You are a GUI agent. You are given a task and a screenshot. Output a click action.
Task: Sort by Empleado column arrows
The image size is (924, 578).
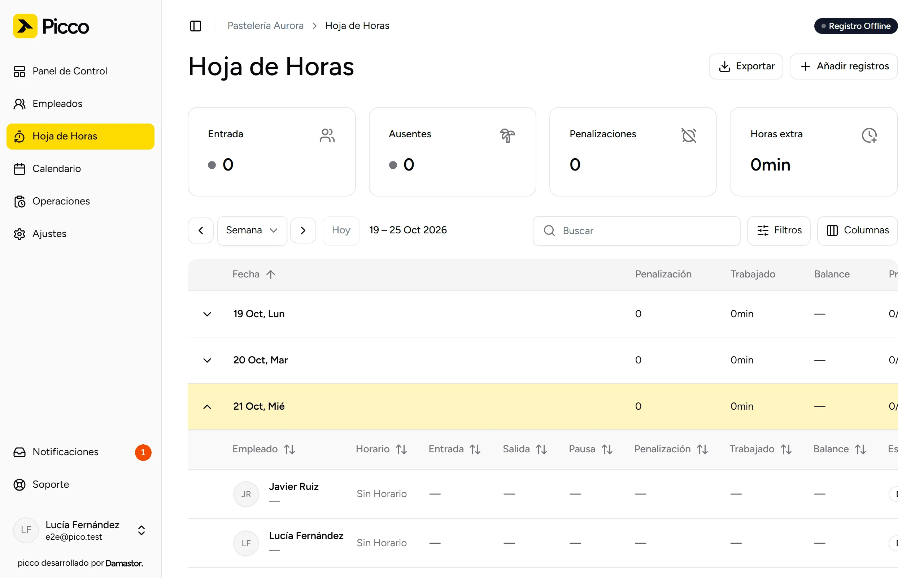pyautogui.click(x=289, y=449)
